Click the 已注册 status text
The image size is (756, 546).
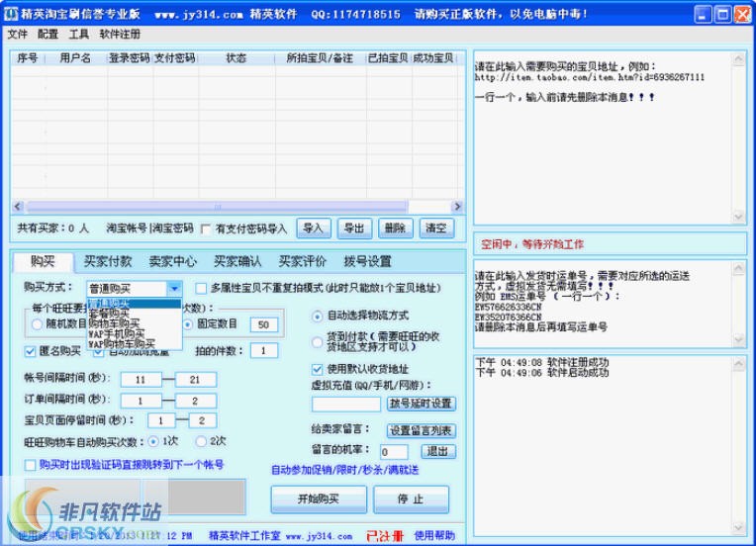tap(385, 536)
